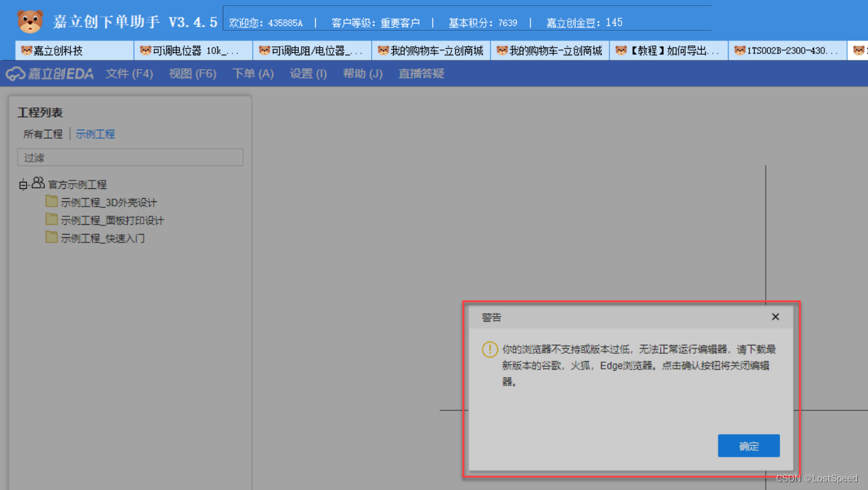868x490 pixels.
Task: Open the 下单 (A) menu
Action: (x=253, y=74)
